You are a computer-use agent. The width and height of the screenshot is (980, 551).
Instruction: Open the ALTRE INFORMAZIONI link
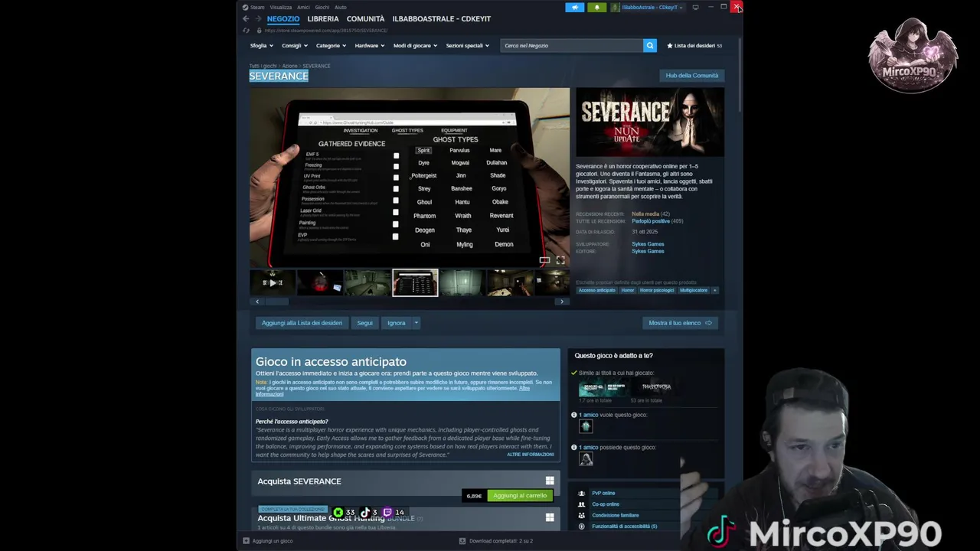[x=530, y=455]
